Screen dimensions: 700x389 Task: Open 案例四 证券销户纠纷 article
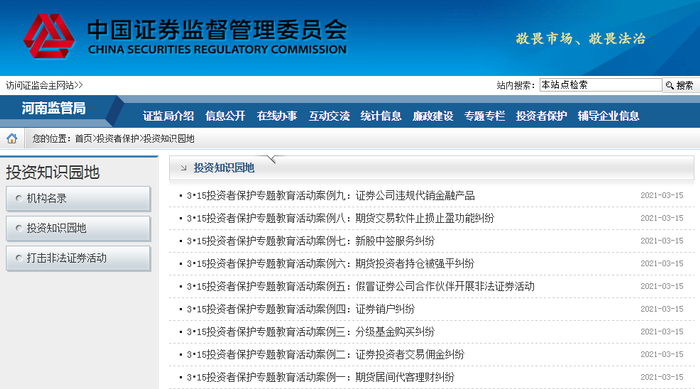[300, 309]
